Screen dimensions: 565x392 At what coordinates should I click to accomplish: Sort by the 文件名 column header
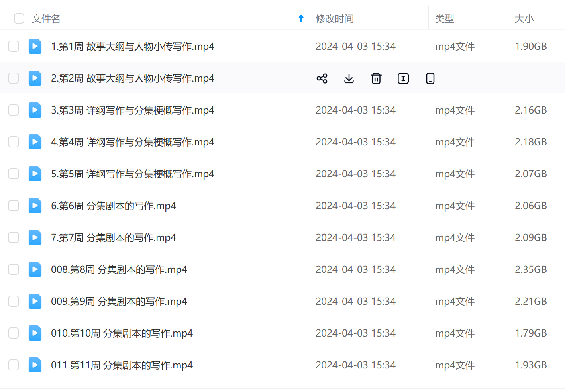point(46,19)
